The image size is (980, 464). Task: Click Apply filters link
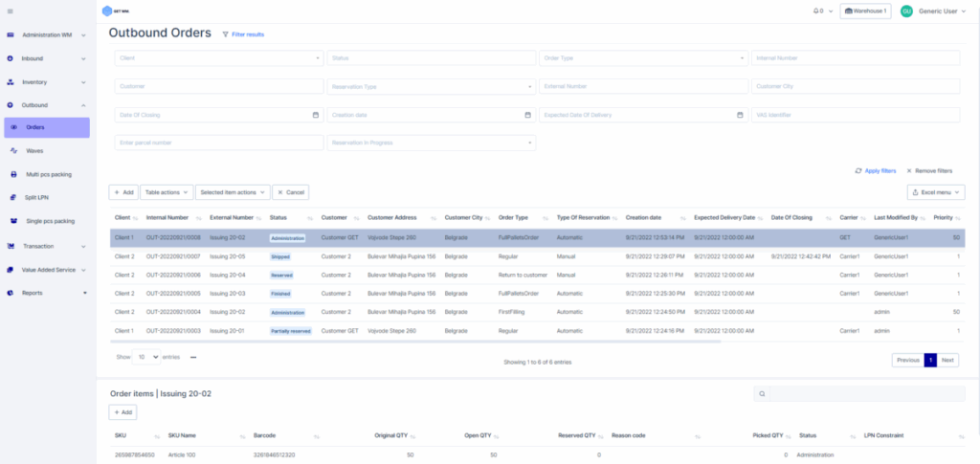(876, 170)
